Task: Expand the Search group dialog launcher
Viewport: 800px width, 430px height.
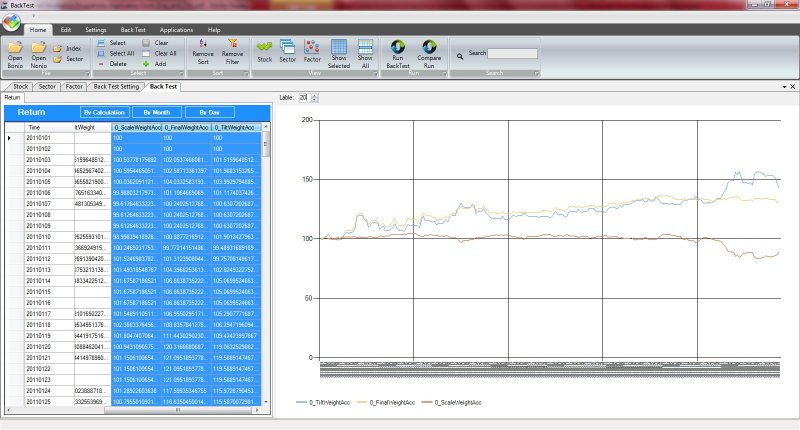Action: coord(537,74)
